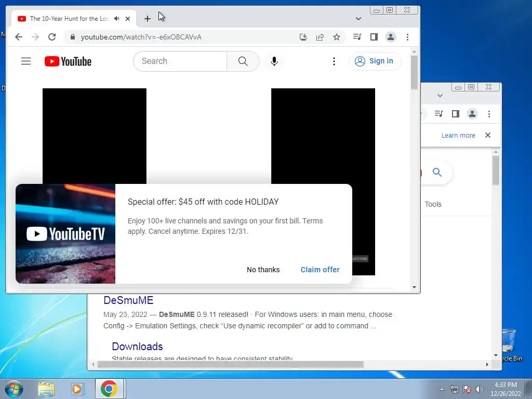
Task: Click Claim offer in the YouTube TV popup
Action: [320, 270]
